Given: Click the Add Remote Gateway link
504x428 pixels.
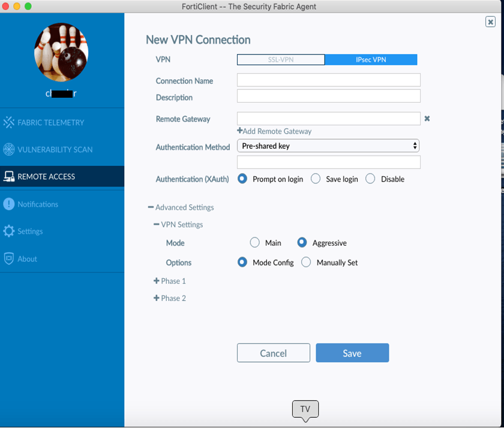Looking at the screenshot, I should (x=274, y=131).
